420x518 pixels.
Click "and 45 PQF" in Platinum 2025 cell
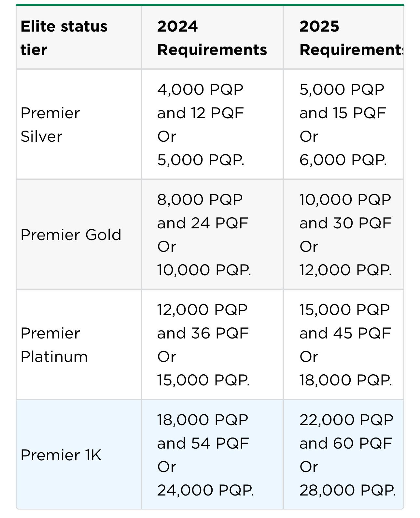(345, 333)
